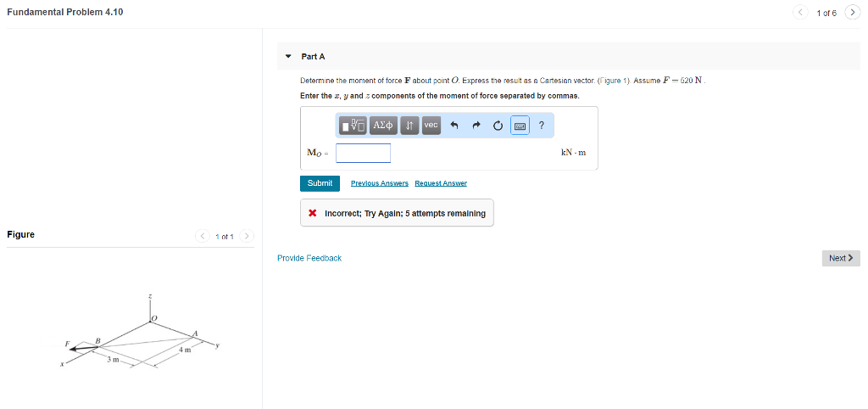The height and width of the screenshot is (409, 868).
Task: Redo the answer edit
Action: tap(476, 126)
